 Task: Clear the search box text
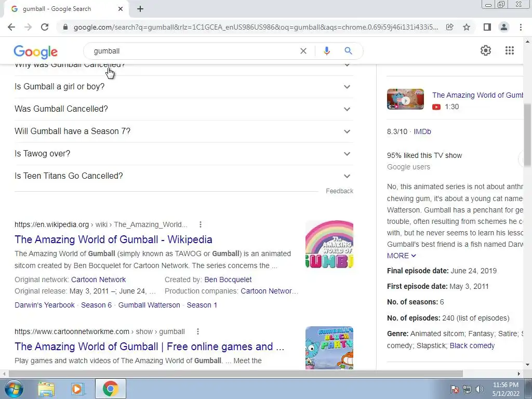coord(303,51)
